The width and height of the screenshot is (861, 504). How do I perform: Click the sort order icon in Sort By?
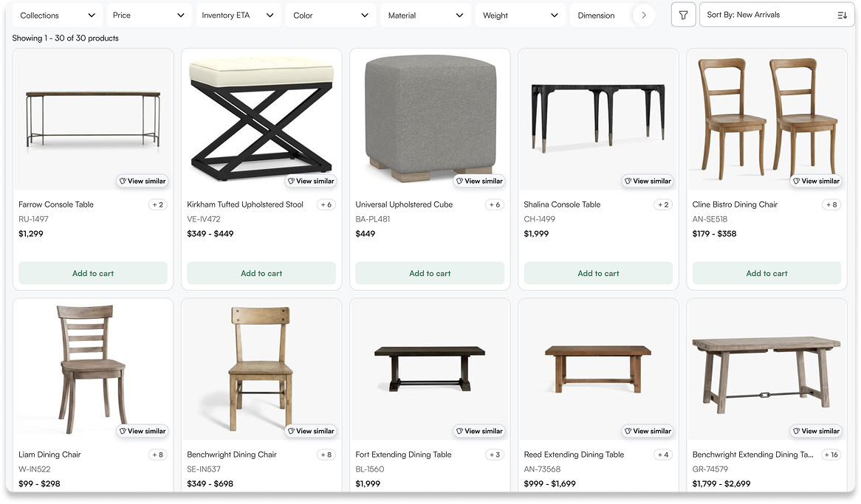[843, 15]
